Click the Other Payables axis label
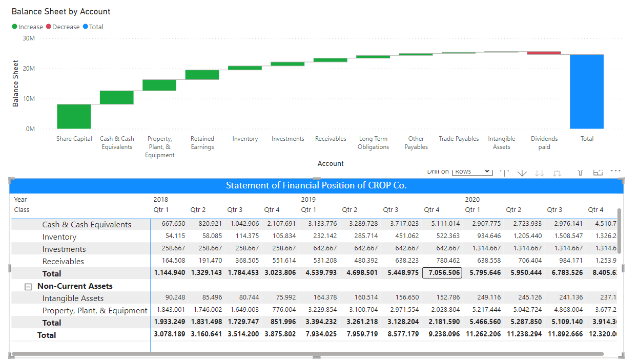This screenshot has width=638, height=364. [x=416, y=143]
